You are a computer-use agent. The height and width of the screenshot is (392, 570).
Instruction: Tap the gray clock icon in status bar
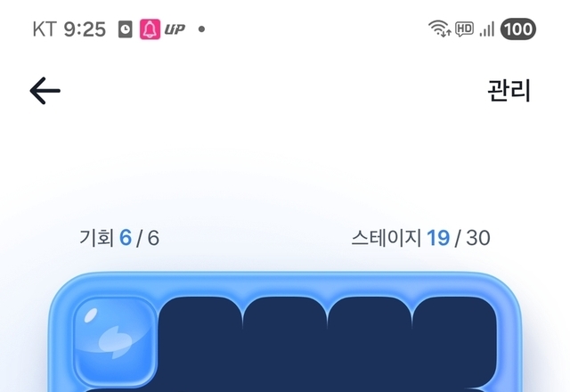125,29
